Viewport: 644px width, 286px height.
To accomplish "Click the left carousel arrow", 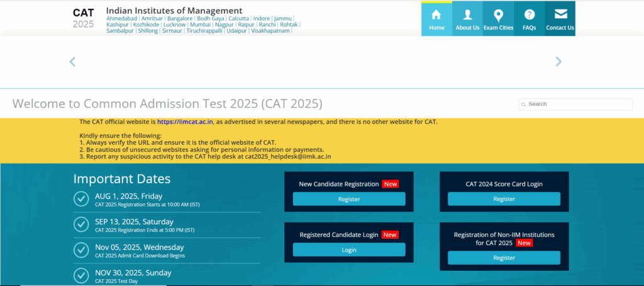I will 72,61.
